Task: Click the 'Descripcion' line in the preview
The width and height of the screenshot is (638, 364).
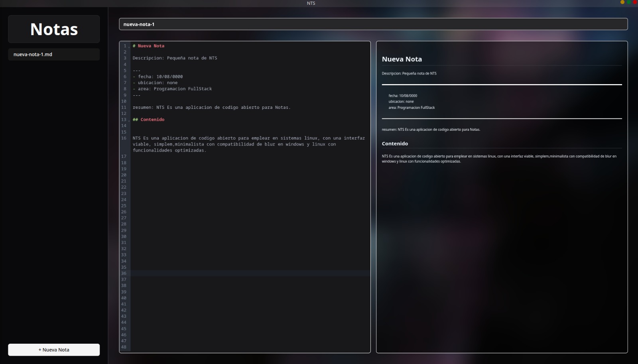Action: pyautogui.click(x=409, y=73)
